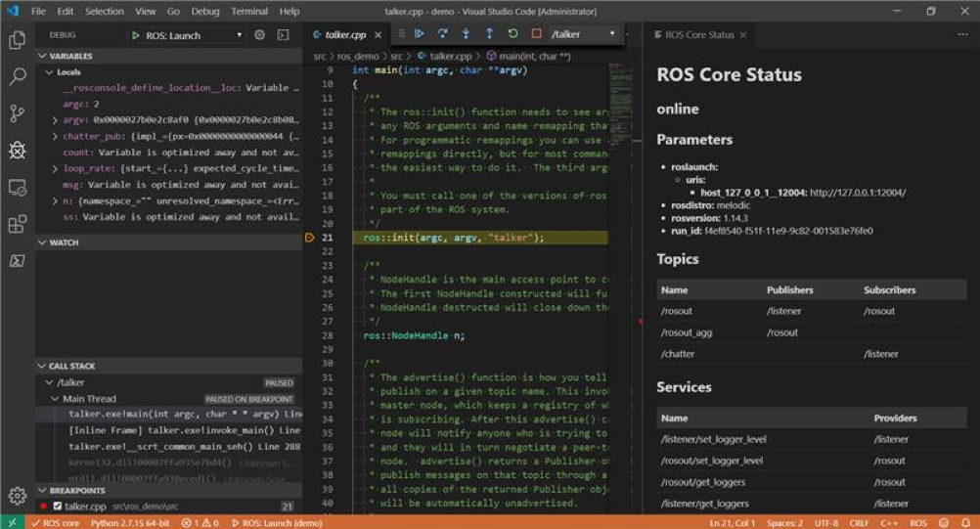Open the /talker session dropdown in debug toolbar
This screenshot has width=980, height=529.
tap(583, 33)
